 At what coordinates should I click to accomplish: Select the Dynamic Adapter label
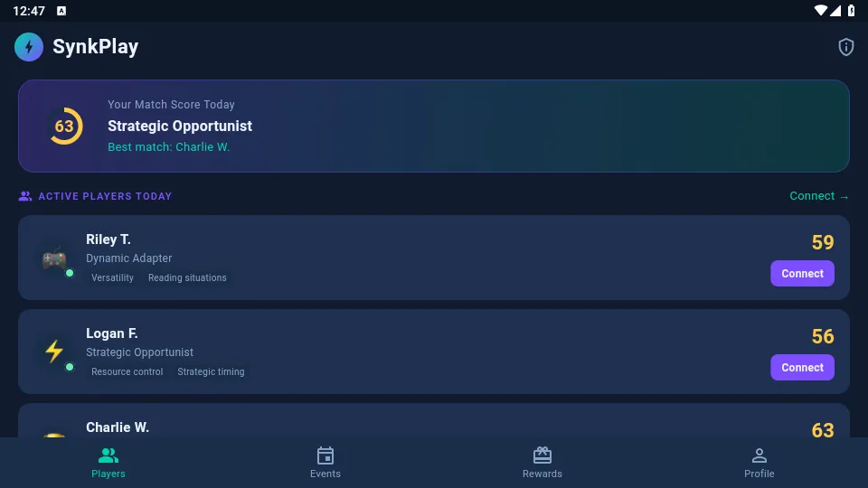click(x=129, y=258)
